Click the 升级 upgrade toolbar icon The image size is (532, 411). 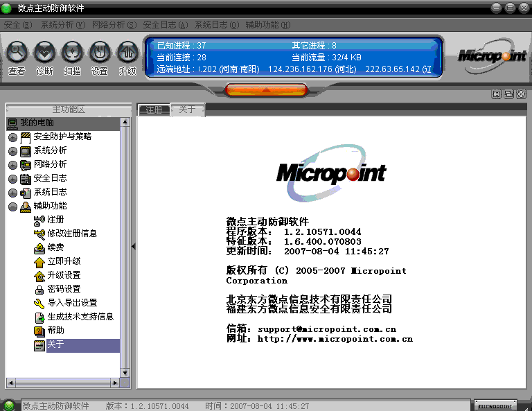[127, 52]
